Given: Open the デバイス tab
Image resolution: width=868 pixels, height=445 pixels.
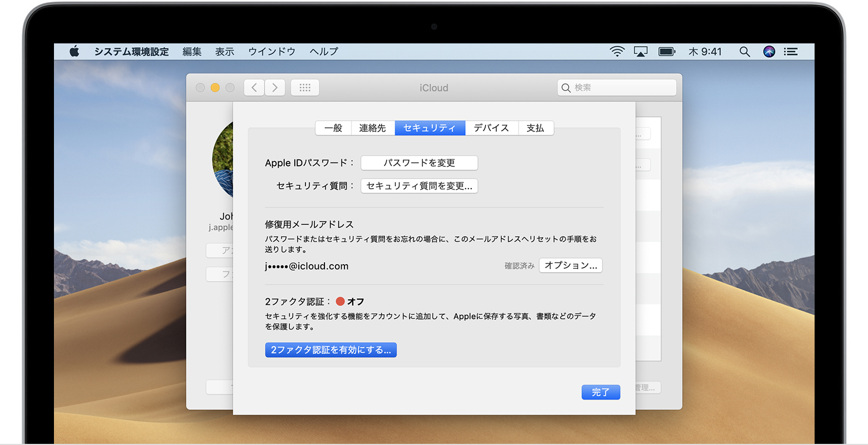Looking at the screenshot, I should click(491, 128).
